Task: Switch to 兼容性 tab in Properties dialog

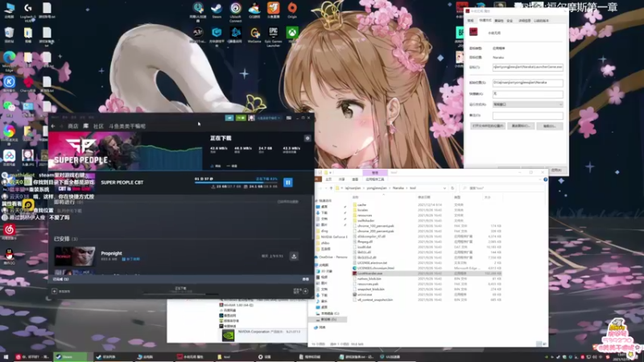Action: 498,21
